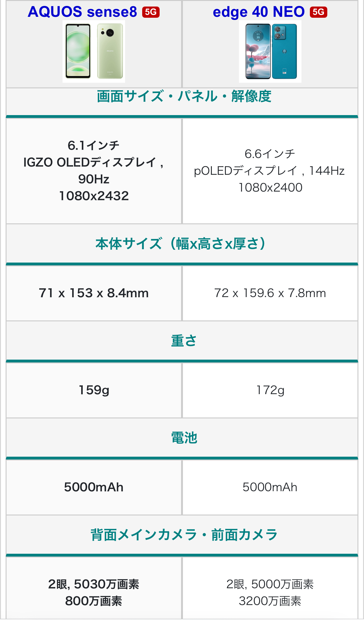Screen dimensions: 364x620
Task: Click the 本体サイズ(幅x高さx厚さ) section heading
Action: [x=180, y=244]
